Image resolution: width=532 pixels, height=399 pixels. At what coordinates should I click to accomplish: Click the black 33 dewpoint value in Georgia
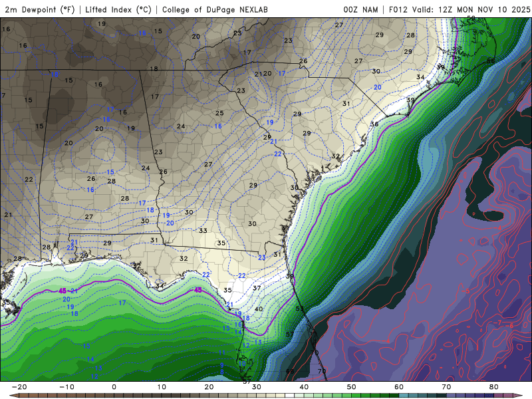coord(203,231)
